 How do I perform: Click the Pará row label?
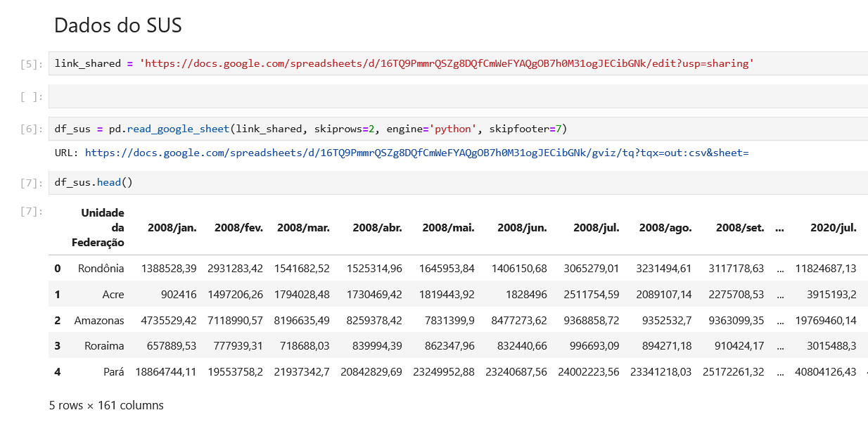pos(113,371)
